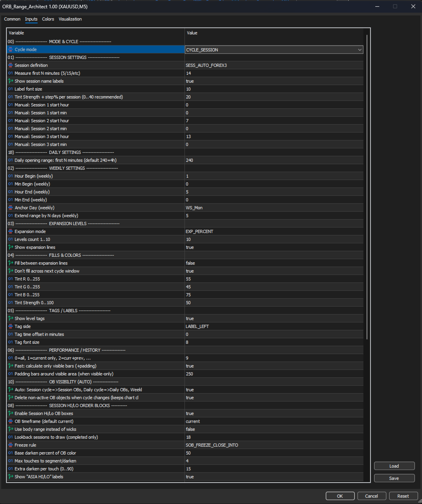The image size is (422, 504).
Task: Click enum icon beside Expansion mode
Action: pyautogui.click(x=11, y=231)
